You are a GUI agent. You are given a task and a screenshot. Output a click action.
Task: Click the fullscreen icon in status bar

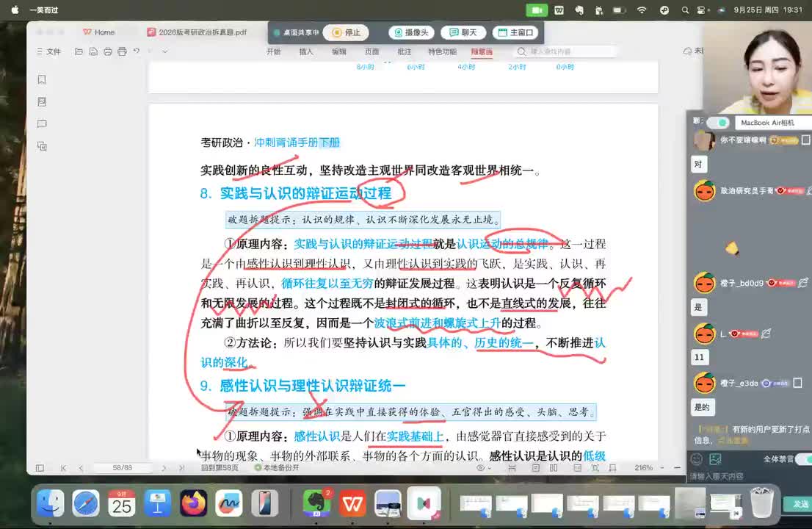[x=595, y=468]
